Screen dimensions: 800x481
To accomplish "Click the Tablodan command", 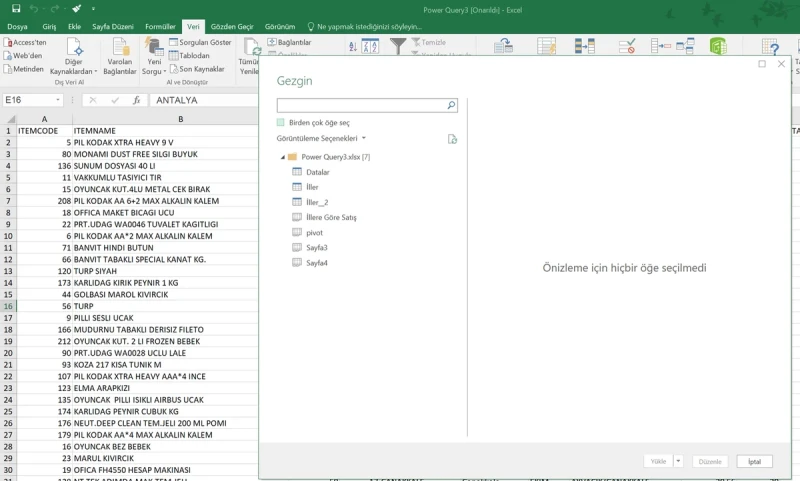I will click(x=189, y=56).
